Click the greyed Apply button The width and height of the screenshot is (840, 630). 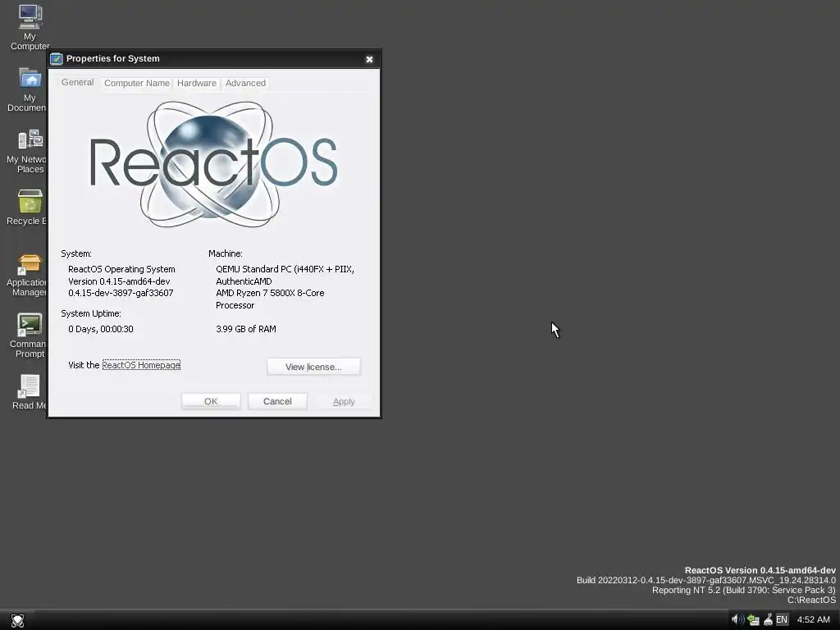[x=344, y=401]
